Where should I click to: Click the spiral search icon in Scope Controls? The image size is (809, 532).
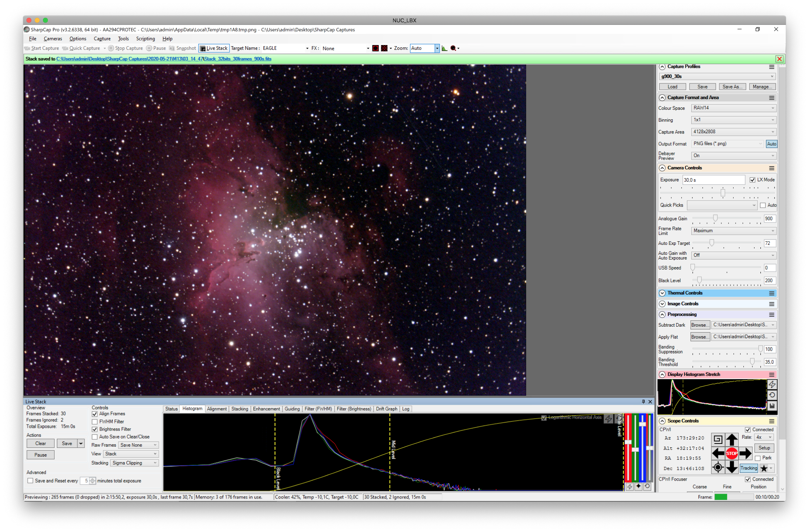pyautogui.click(x=718, y=439)
